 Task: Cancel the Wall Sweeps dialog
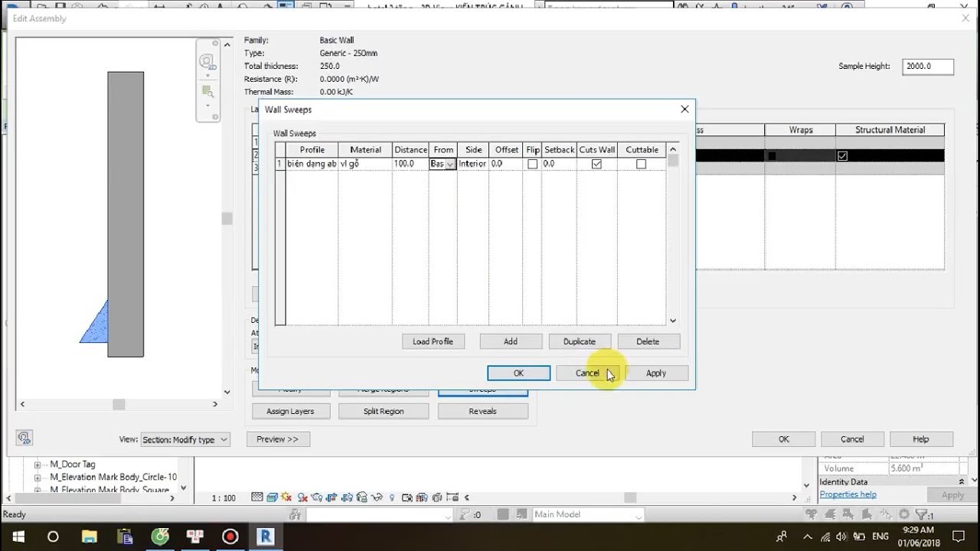tap(587, 373)
